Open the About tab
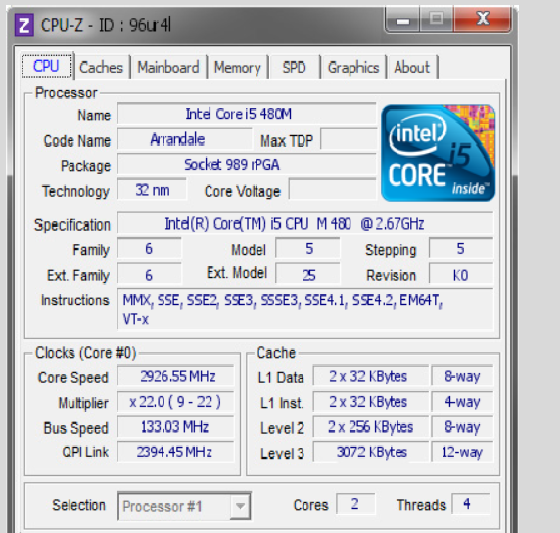 (412, 68)
